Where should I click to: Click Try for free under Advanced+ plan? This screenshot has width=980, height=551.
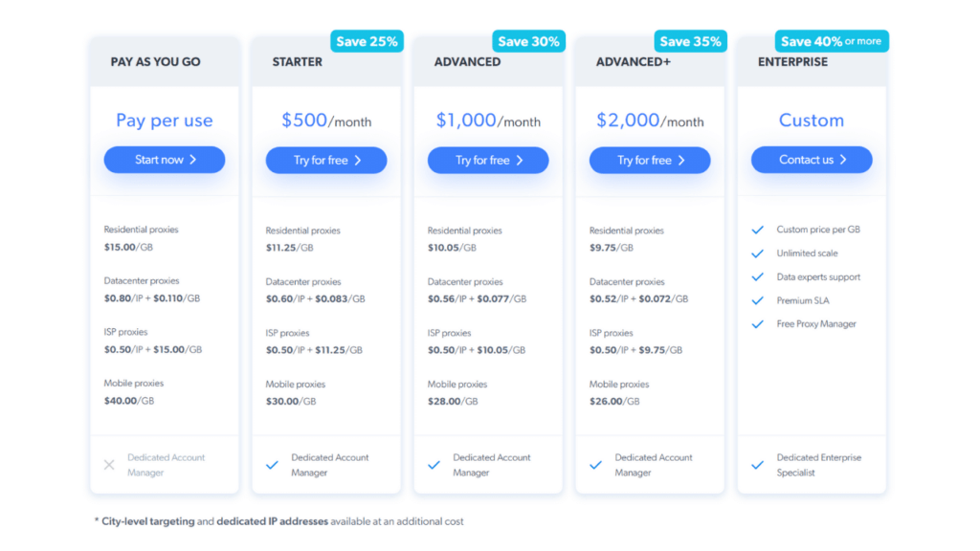pos(650,161)
